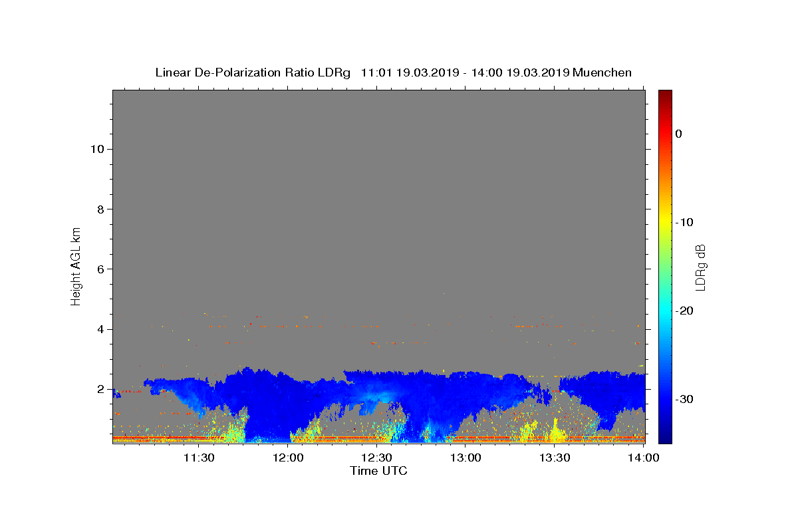The width and height of the screenshot is (798, 532).
Task: Click the 11:30 time tick label
Action: tap(199, 458)
